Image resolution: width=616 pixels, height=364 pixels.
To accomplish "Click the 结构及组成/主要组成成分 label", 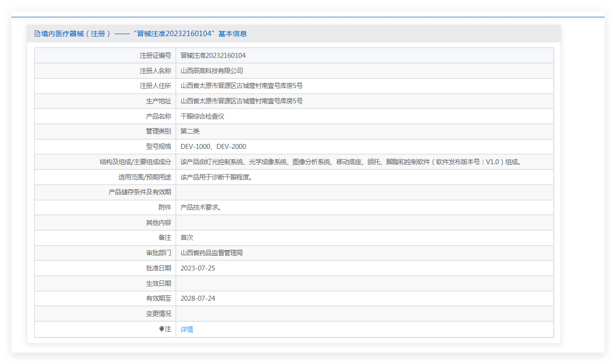I will [x=136, y=162].
